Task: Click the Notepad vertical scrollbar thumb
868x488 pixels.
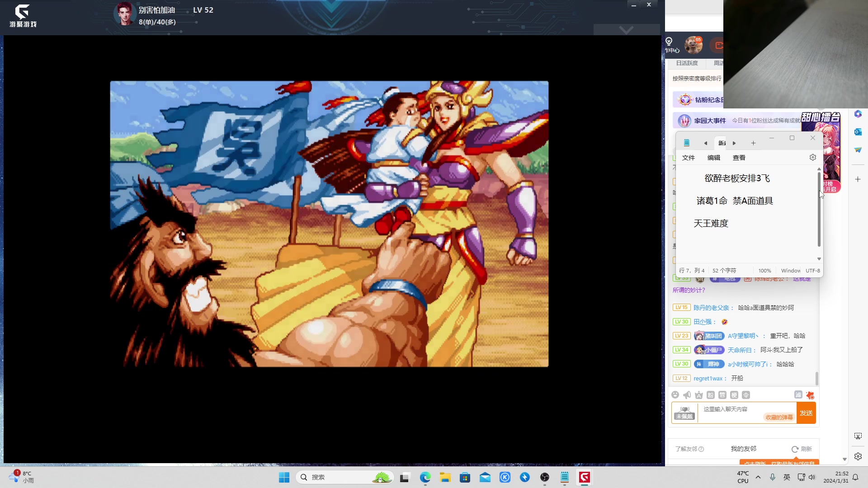Action: [x=819, y=210]
